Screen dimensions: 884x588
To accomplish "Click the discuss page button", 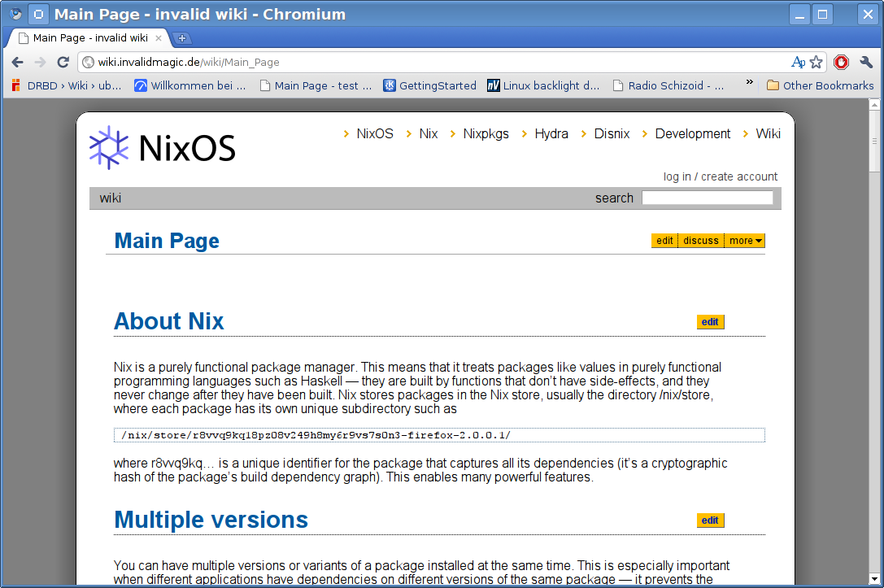I will [x=700, y=241].
